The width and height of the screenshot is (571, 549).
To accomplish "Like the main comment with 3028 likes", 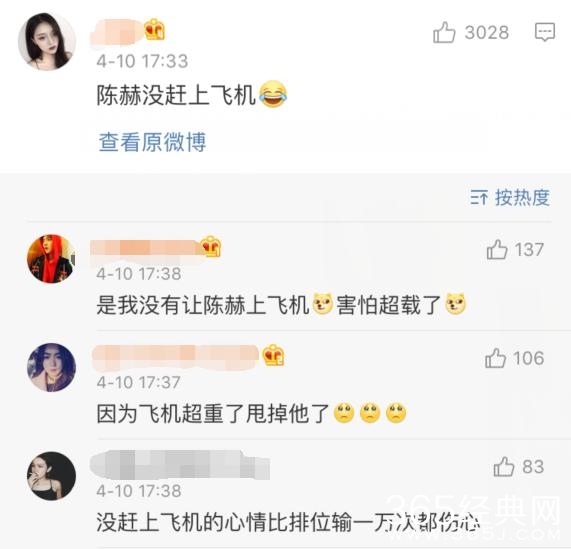I will (444, 32).
